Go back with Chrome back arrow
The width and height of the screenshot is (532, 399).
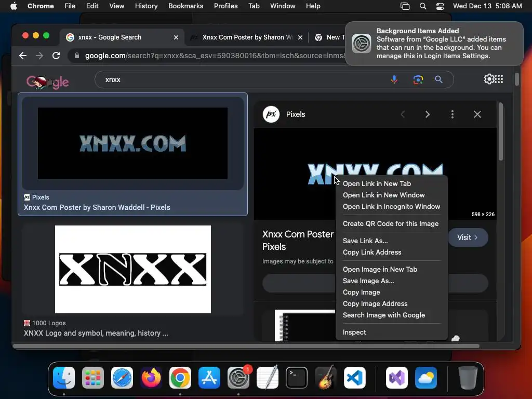click(23, 56)
